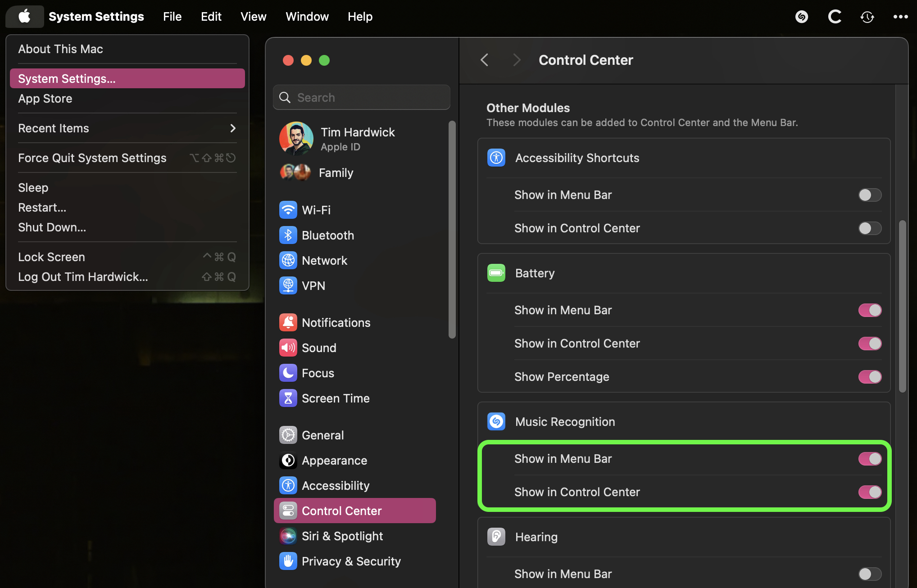917x588 pixels.
Task: Choose System Settings… in Apple menu
Action: 127,79
